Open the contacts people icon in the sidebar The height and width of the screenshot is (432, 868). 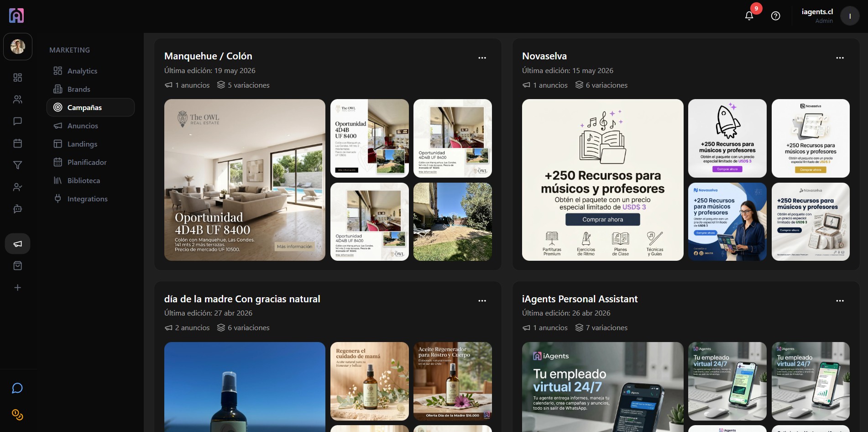18,100
